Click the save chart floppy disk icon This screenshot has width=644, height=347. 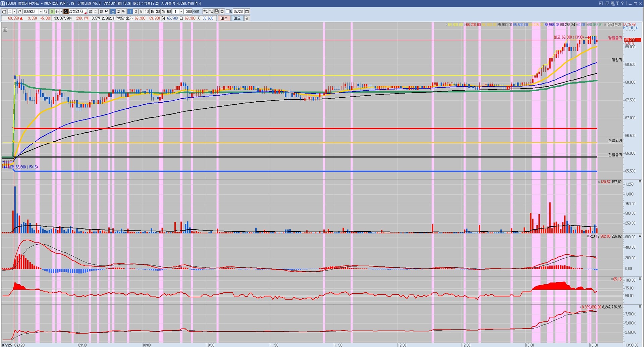click(x=217, y=11)
